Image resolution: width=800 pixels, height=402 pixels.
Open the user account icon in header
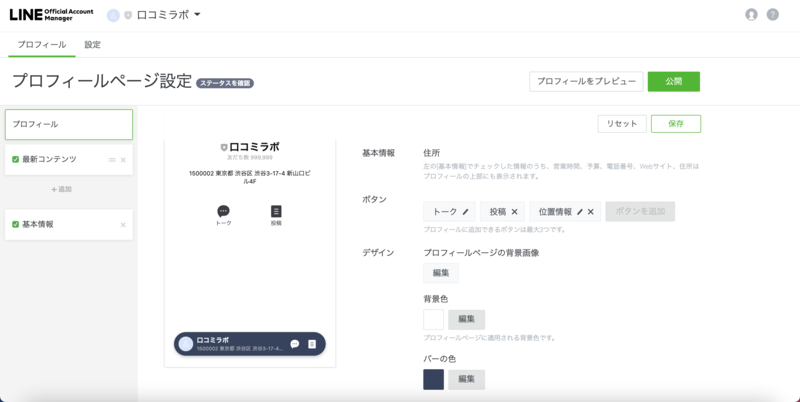[751, 15]
